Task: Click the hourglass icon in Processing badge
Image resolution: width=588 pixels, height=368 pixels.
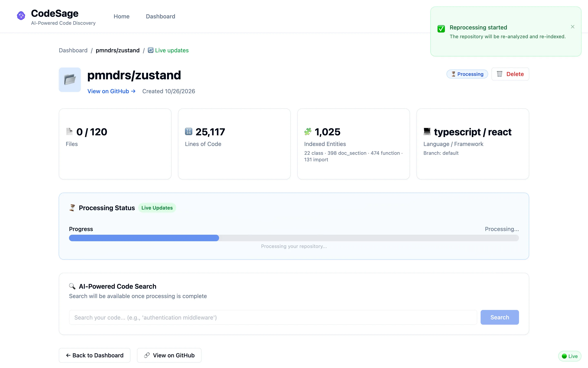Action: pos(453,74)
